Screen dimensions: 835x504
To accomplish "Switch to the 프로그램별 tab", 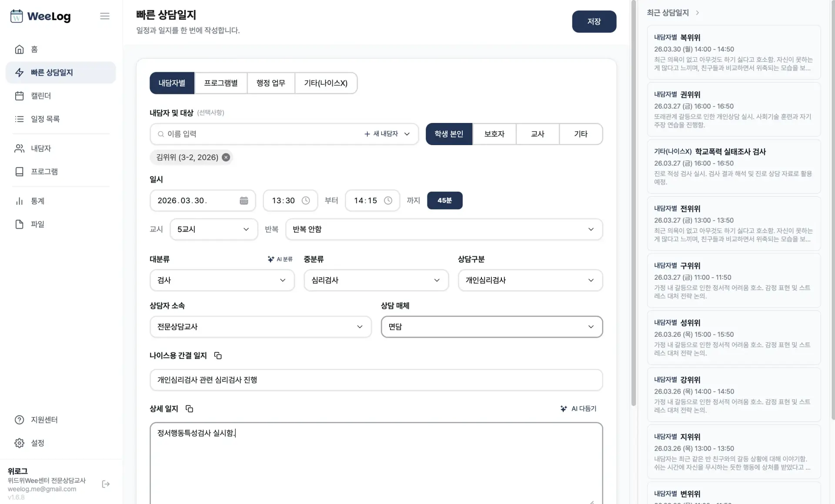I will [x=221, y=83].
